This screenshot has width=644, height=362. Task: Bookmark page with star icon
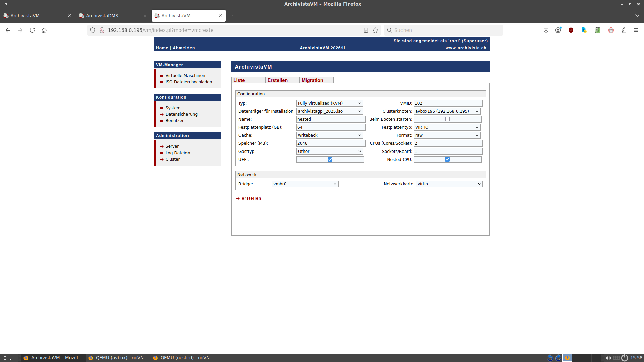(x=375, y=30)
